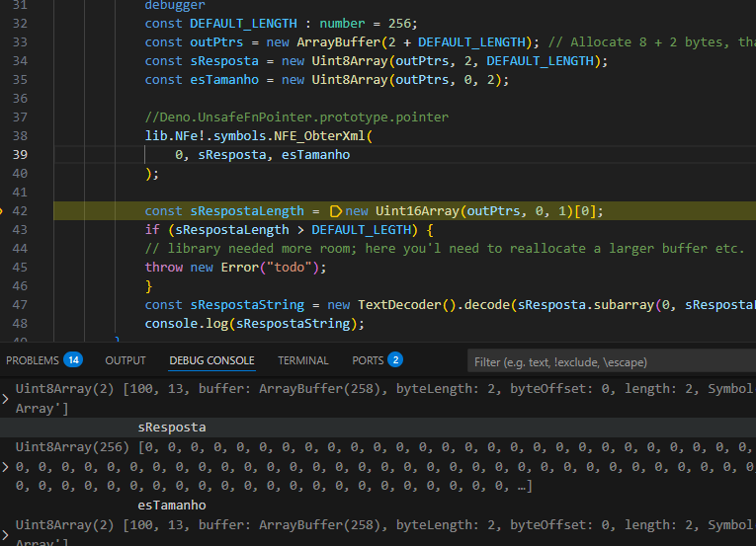The height and width of the screenshot is (546, 756).
Task: Click the outPtrs variable declaration on line 33
Action: tap(216, 42)
